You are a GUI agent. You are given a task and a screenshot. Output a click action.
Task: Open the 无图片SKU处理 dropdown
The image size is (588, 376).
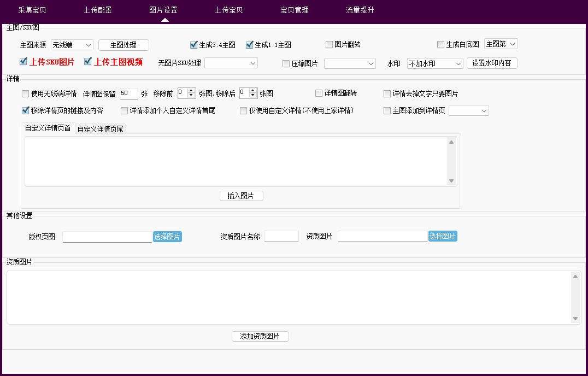pos(231,63)
